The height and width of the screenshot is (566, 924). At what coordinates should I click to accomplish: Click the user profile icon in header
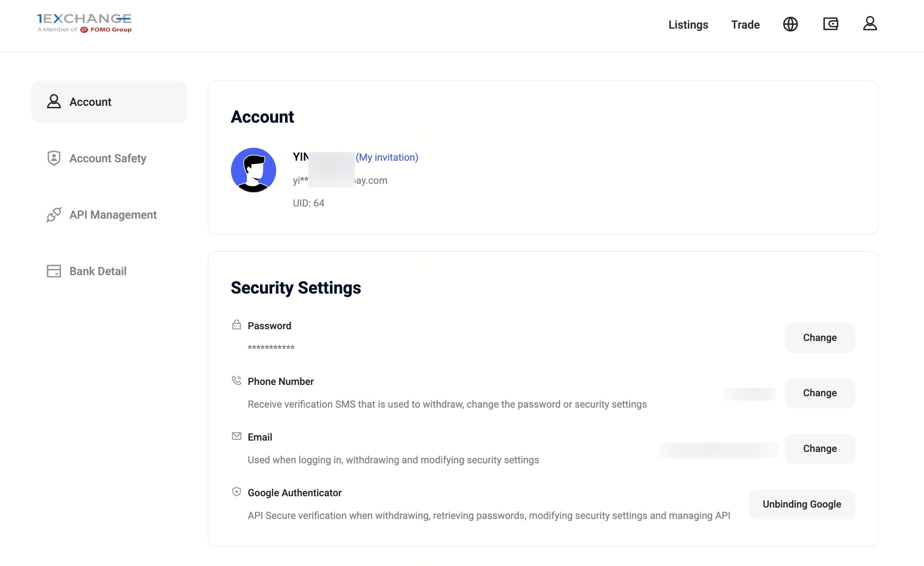point(869,24)
